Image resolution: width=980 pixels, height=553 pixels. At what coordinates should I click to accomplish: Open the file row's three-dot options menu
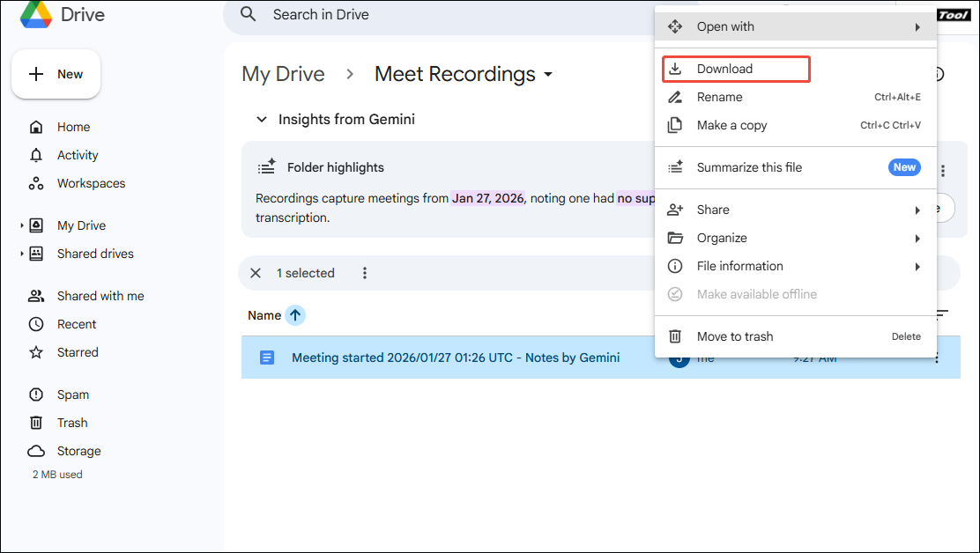[936, 358]
